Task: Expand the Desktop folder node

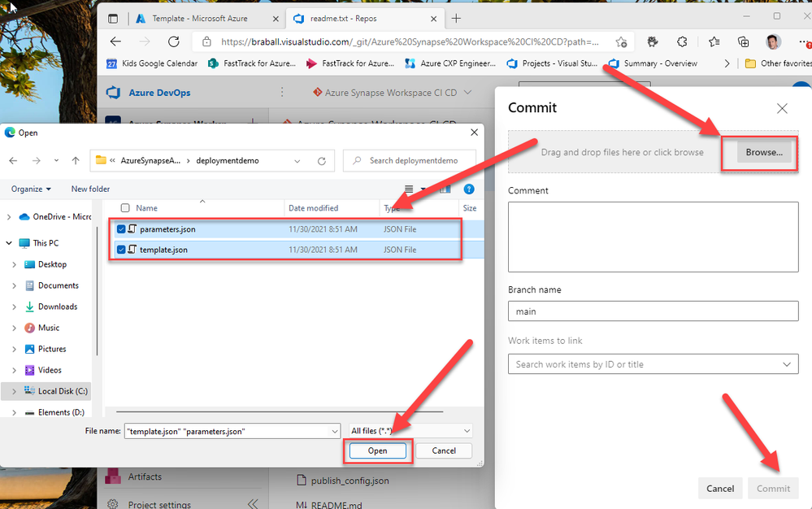Action: point(14,264)
